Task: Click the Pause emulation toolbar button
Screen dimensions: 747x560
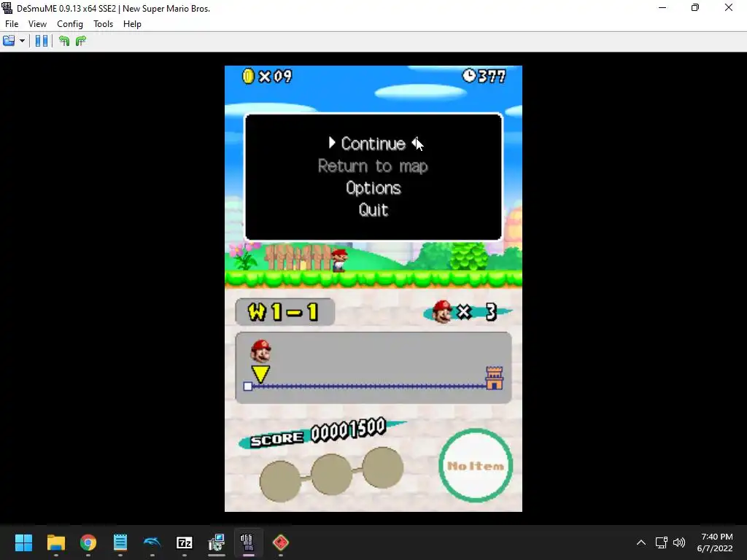Action: 42,41
